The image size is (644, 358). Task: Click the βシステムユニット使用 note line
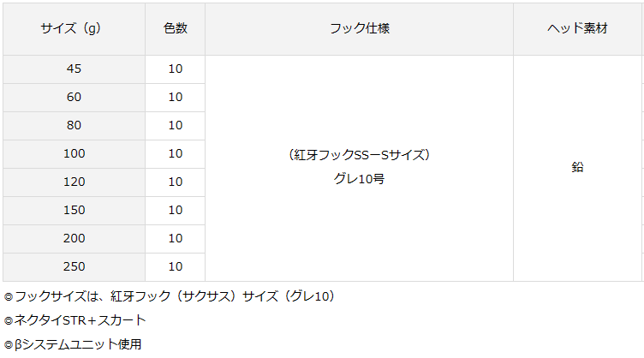[x=73, y=344]
